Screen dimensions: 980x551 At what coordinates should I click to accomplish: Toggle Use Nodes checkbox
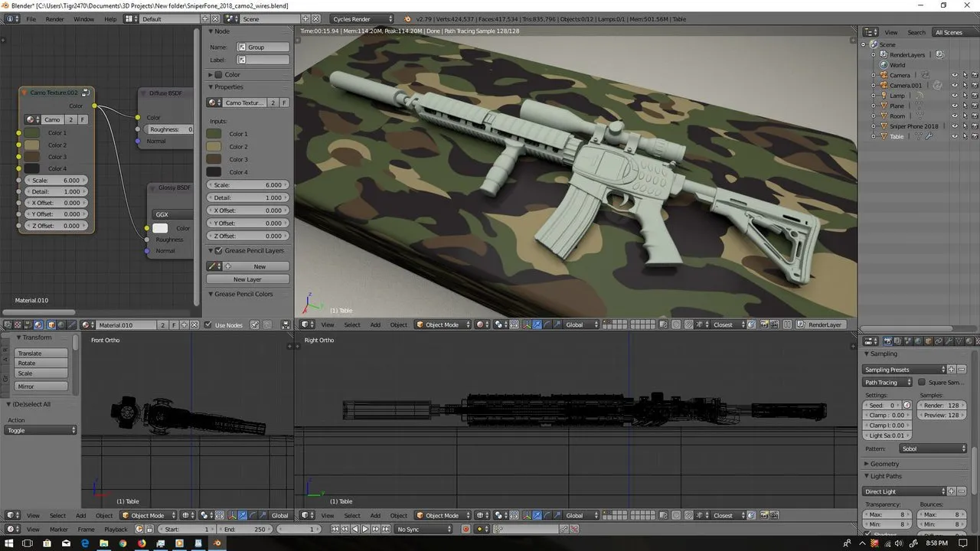(x=207, y=325)
